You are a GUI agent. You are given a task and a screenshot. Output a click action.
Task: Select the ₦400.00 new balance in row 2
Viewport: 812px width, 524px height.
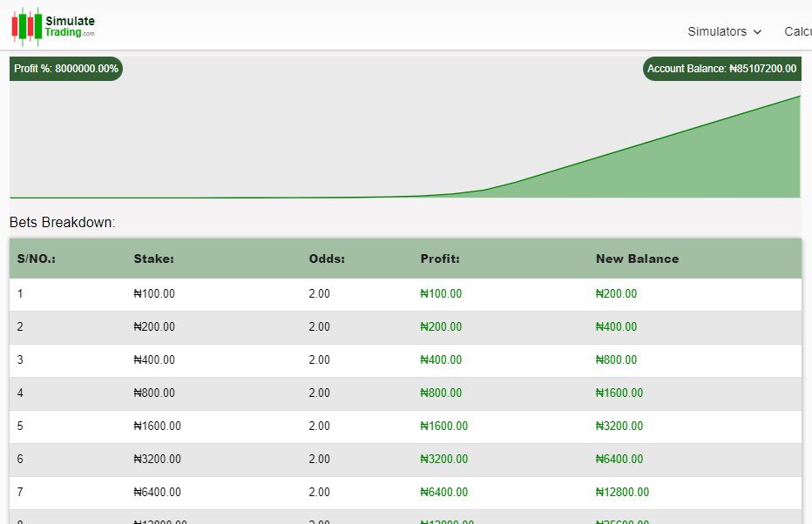pyautogui.click(x=616, y=327)
